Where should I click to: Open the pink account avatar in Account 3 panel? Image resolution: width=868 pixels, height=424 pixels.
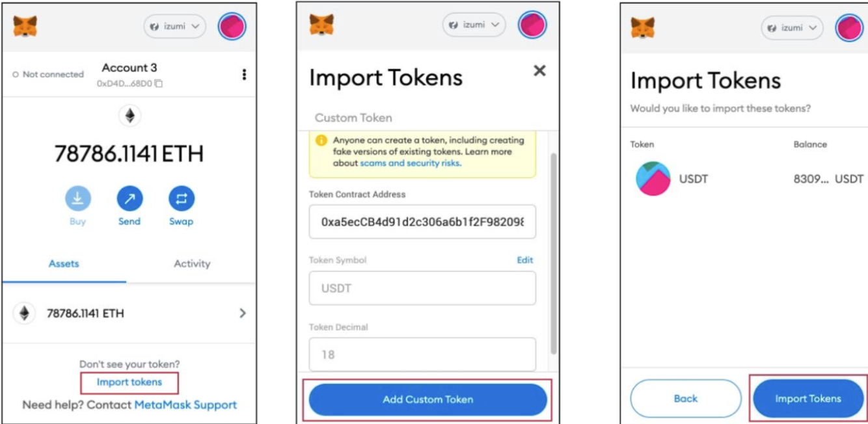point(232,27)
